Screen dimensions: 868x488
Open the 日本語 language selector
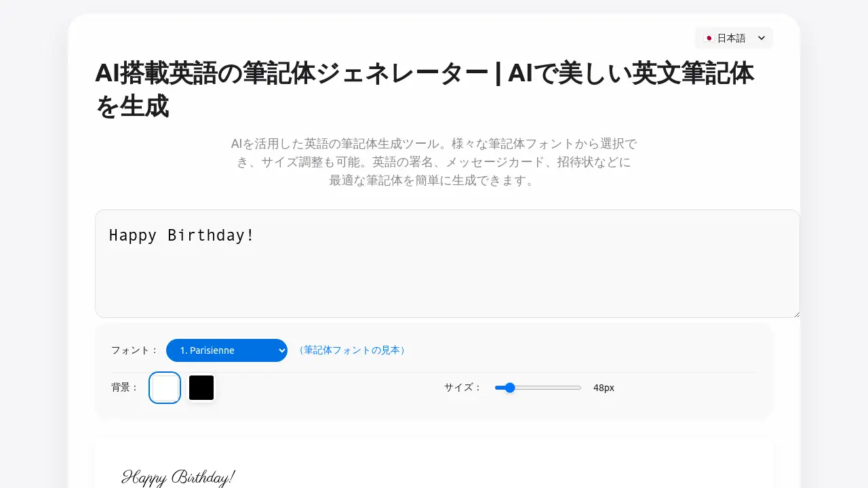pyautogui.click(x=733, y=38)
